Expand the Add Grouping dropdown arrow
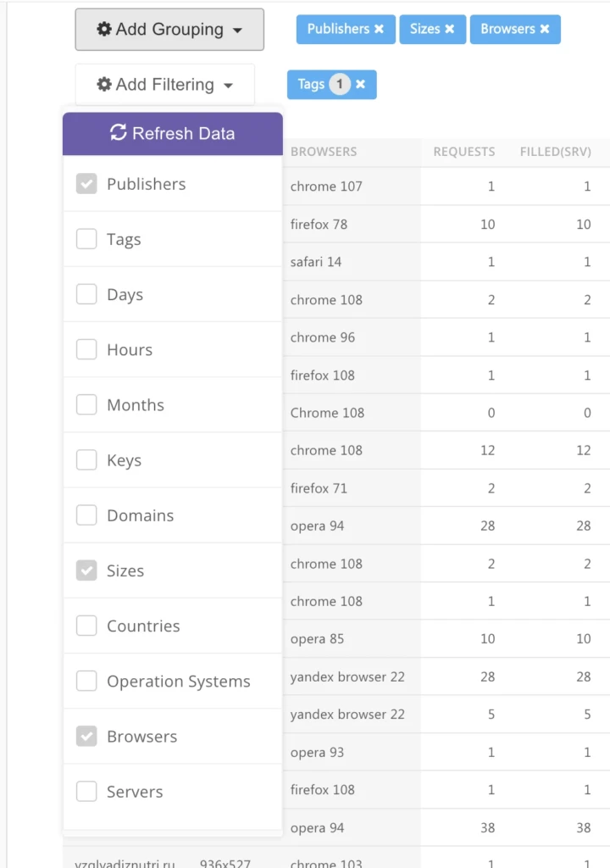This screenshot has width=610, height=868. coord(237,31)
